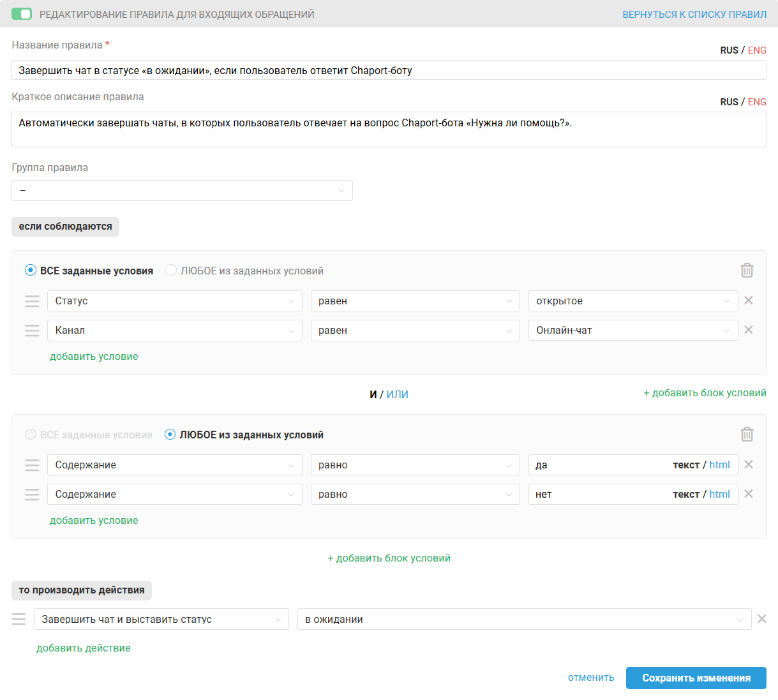Click ВЕРНУТЬСЯ К СПИСКУ ПРАВИЛ link

coord(694,14)
